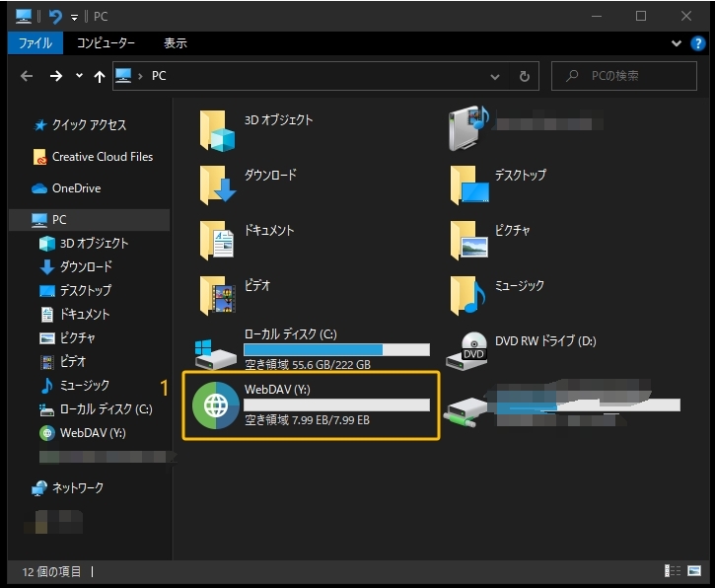
Task: Select ビデオ in the sidebar
Action: click(63, 362)
